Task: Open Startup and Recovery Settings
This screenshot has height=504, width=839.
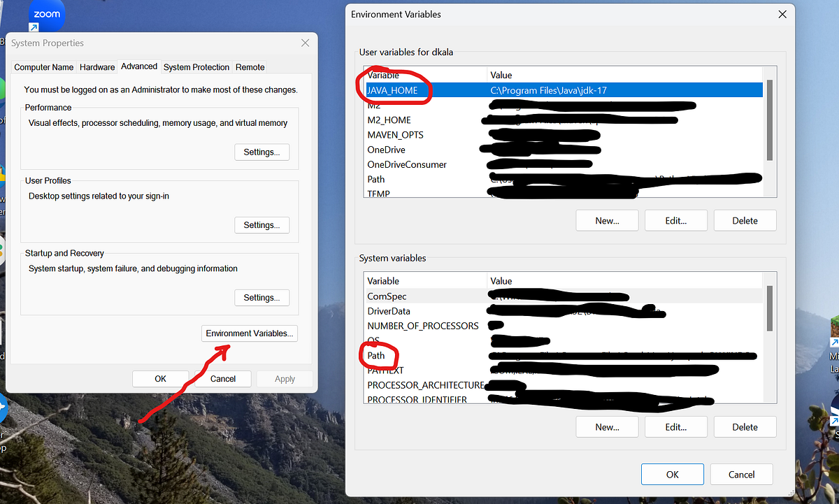Action: point(261,297)
